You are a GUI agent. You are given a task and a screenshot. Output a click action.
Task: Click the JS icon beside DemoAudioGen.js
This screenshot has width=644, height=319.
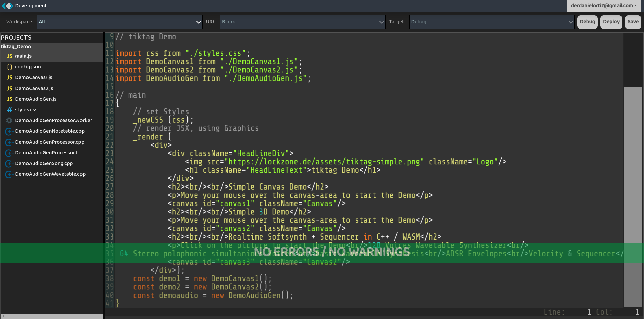pyautogui.click(x=10, y=99)
